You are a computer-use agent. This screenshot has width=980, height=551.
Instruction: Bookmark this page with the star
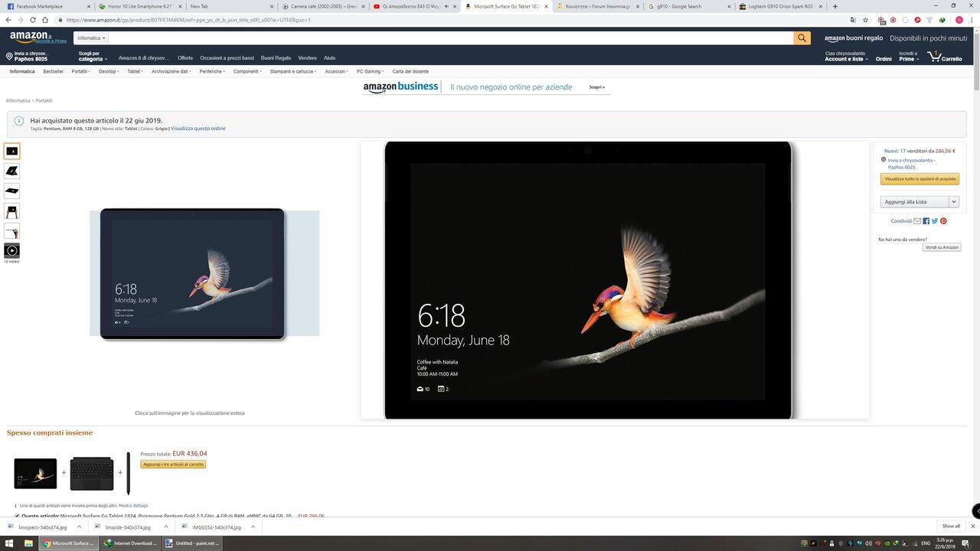click(x=865, y=20)
